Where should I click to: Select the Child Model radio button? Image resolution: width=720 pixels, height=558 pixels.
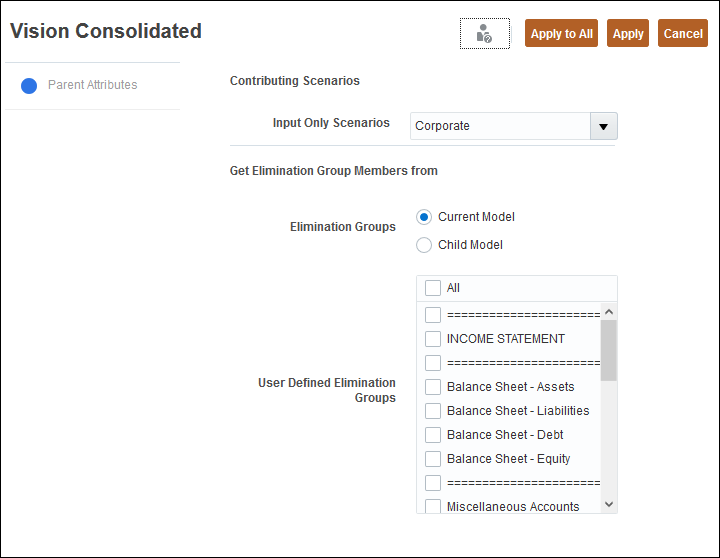click(x=424, y=245)
